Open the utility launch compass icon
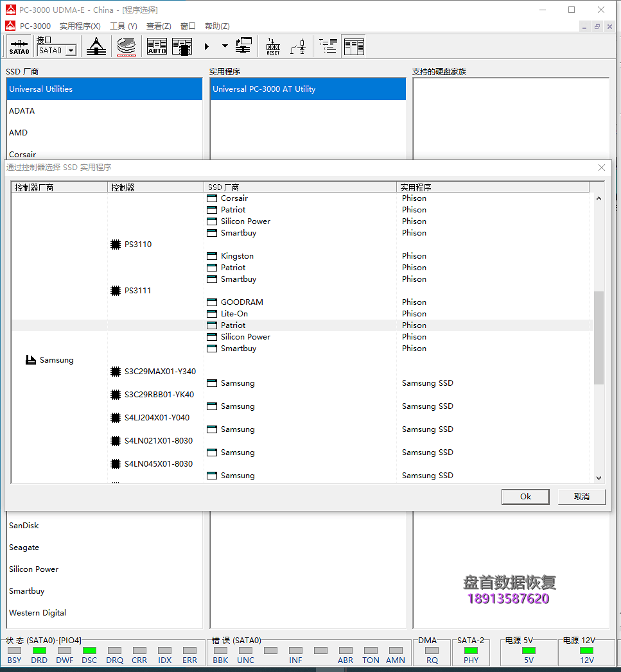621x672 pixels. (96, 47)
